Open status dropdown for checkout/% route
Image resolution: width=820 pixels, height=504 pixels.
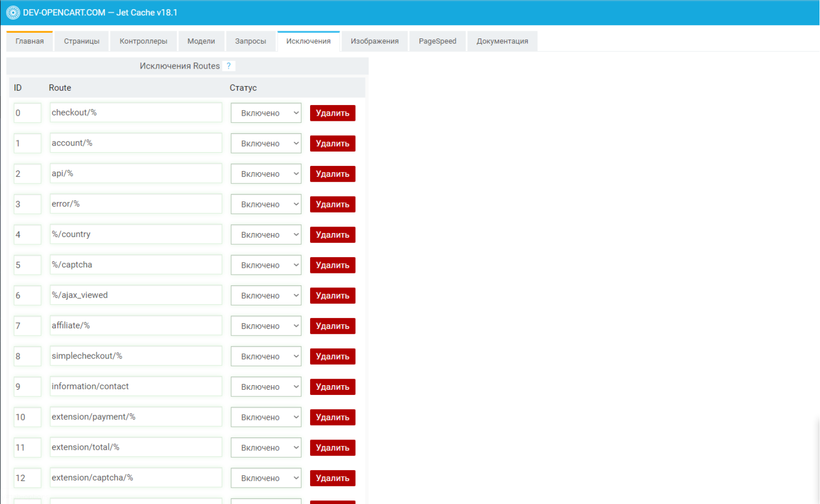pos(266,113)
